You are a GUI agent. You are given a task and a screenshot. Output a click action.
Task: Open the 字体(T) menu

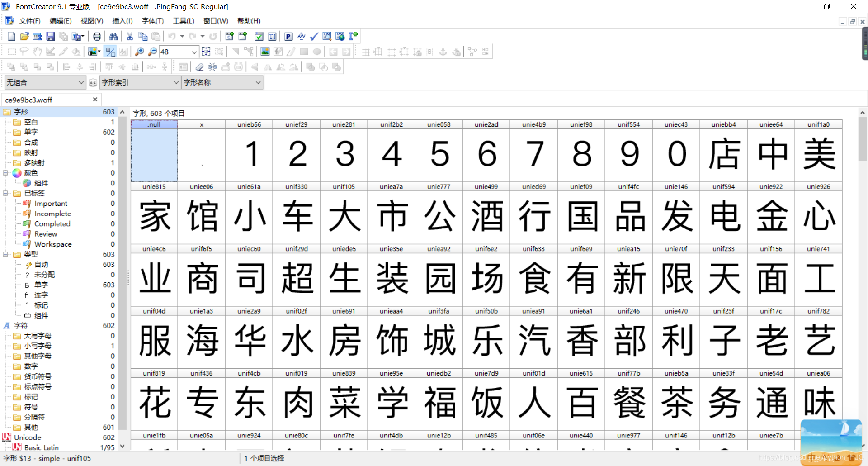(x=153, y=21)
